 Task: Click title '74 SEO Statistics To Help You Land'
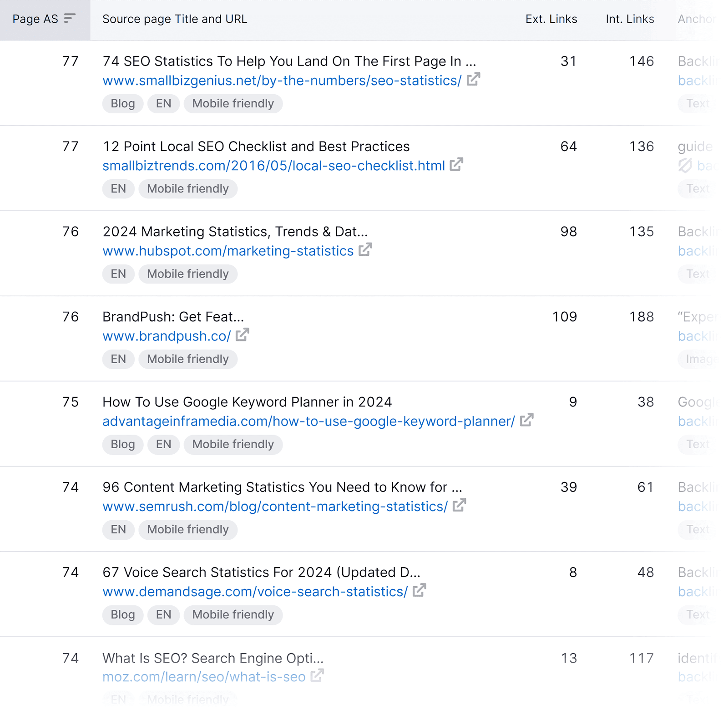[289, 61]
